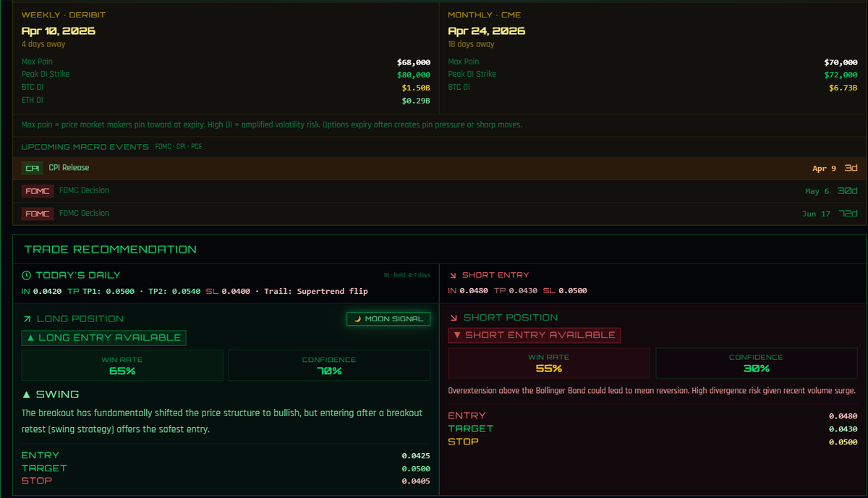
Task: Click the short Confidence 30% card
Action: (x=756, y=363)
